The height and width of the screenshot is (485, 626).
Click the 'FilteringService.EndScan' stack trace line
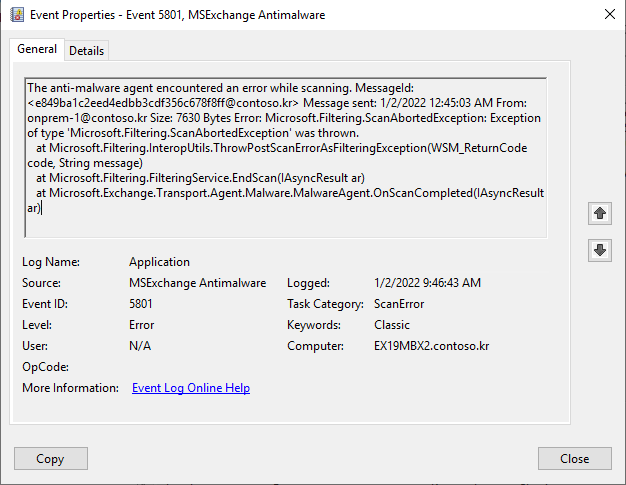(200, 178)
